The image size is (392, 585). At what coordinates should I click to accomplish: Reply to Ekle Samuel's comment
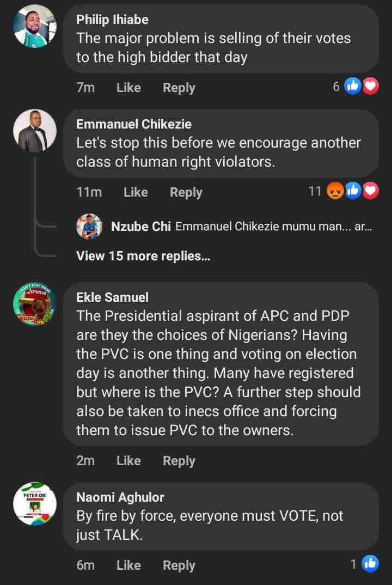pos(179,461)
